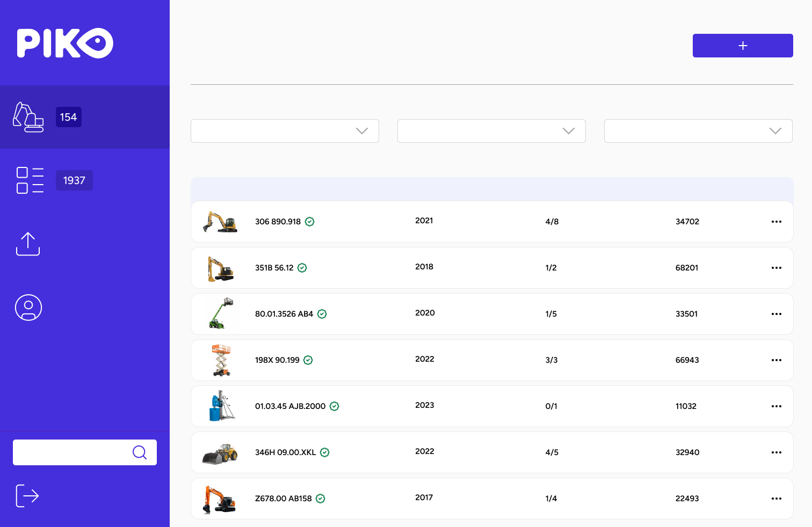Image resolution: width=812 pixels, height=527 pixels.
Task: Click the PIKO logo
Action: tap(64, 43)
